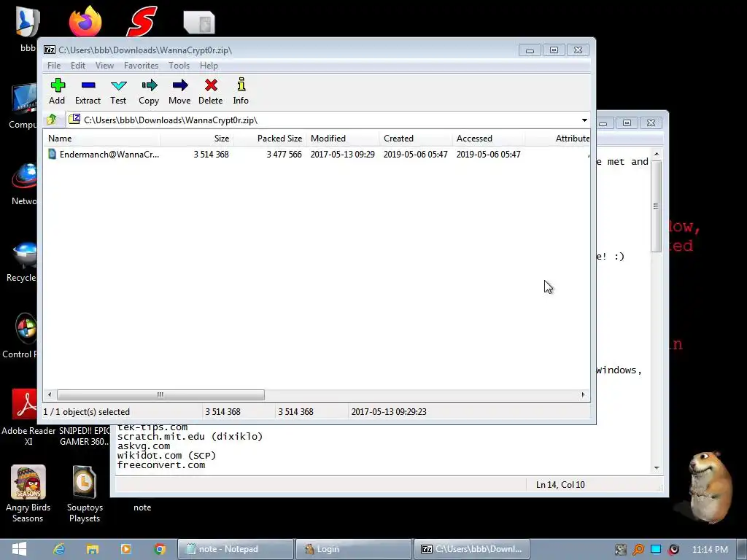The image size is (747, 560).
Task: Switch to the 7-Zip taskbar button
Action: (x=471, y=549)
